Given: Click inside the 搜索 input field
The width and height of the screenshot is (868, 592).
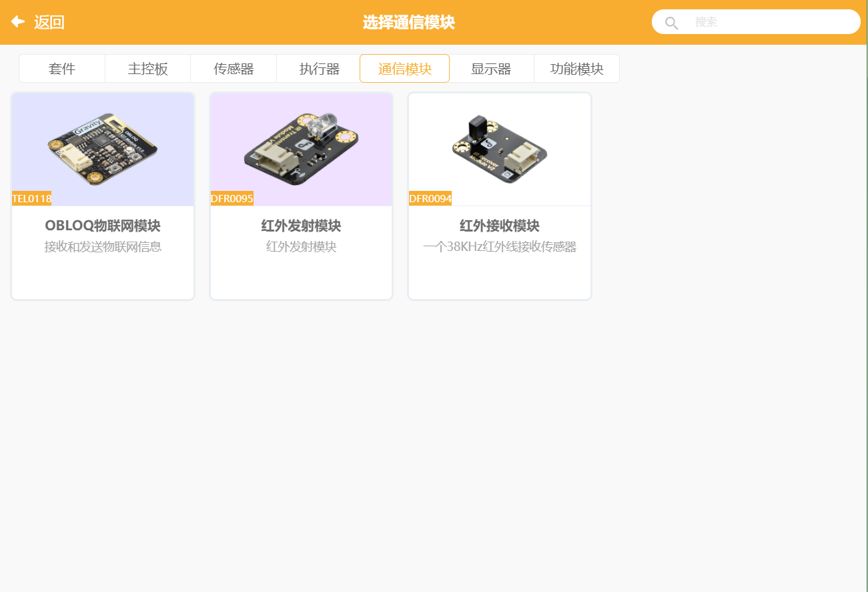Looking at the screenshot, I should pos(767,21).
